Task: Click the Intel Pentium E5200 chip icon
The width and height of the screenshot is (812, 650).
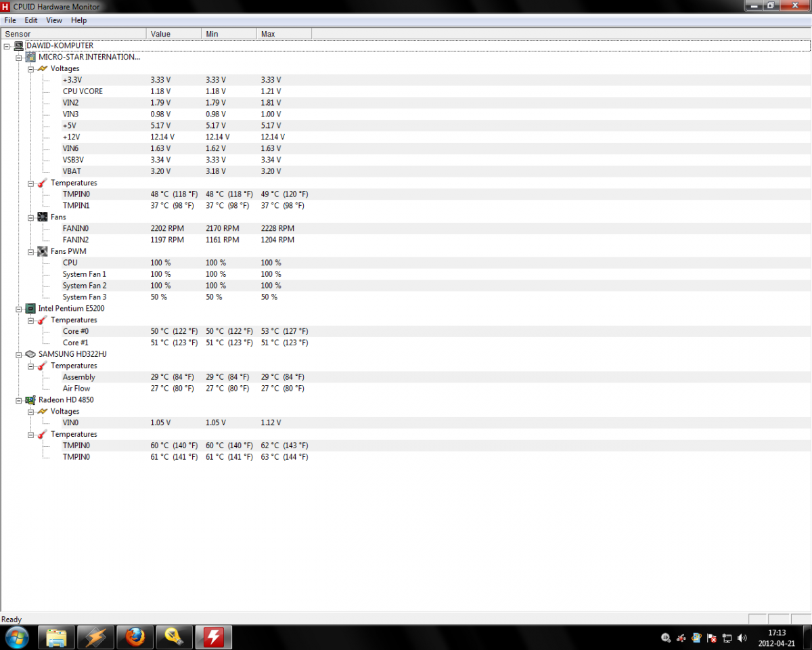Action: point(30,308)
